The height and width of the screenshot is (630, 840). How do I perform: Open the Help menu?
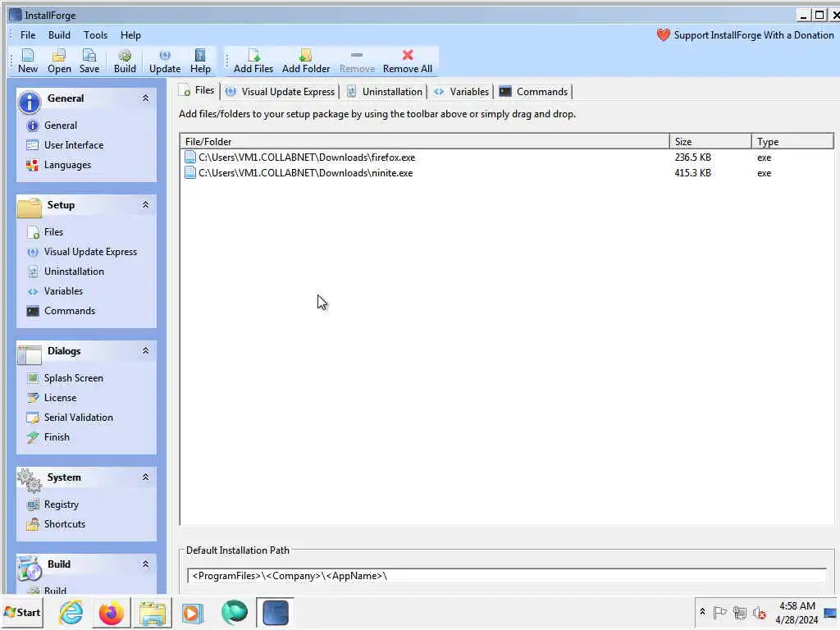[x=130, y=35]
